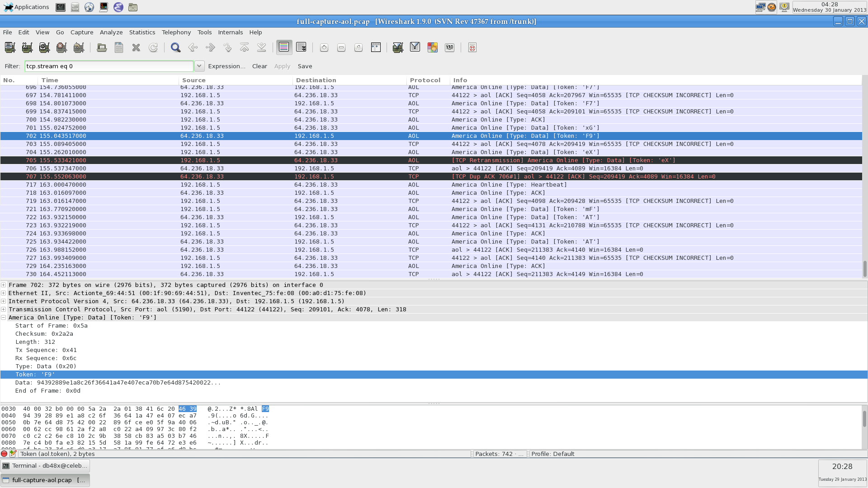Image resolution: width=868 pixels, height=488 pixels.
Task: Close this capture file icon
Action: tap(136, 47)
